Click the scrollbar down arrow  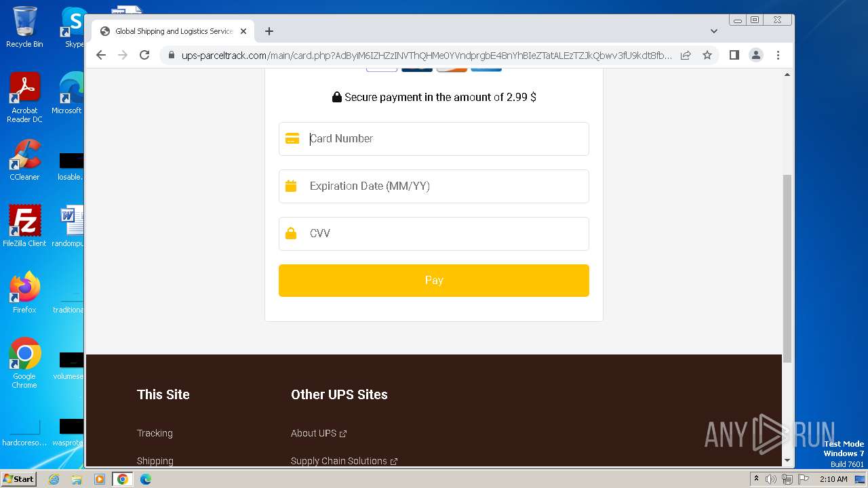(787, 460)
